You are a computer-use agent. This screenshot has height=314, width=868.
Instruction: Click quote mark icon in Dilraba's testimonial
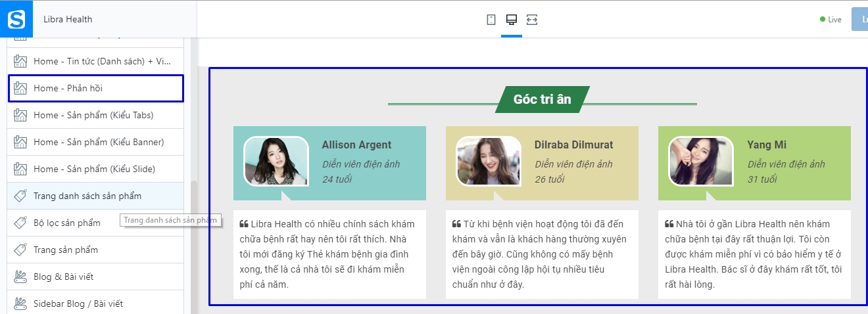pos(456,224)
